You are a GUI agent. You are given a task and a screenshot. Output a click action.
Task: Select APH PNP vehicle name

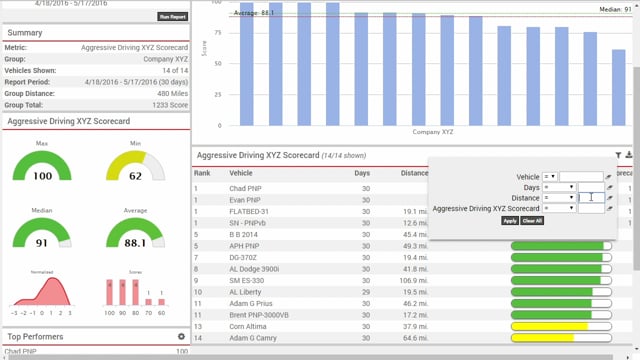[244, 246]
